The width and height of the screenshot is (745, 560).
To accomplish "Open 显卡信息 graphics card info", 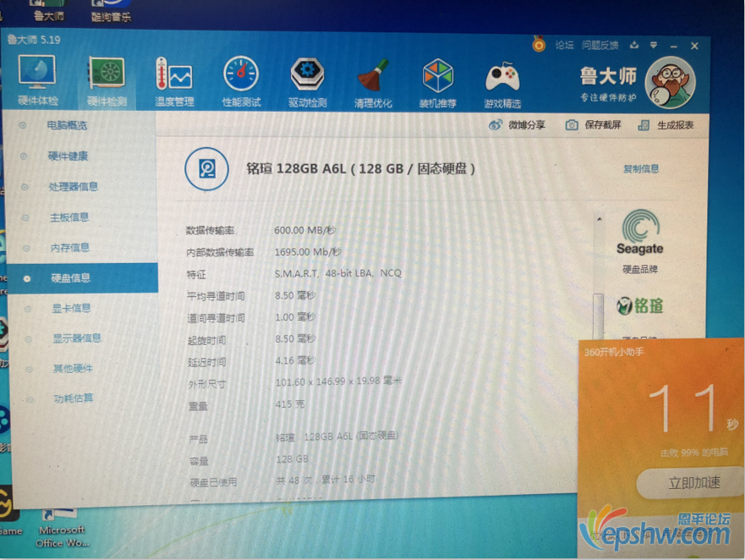I will tap(71, 308).
